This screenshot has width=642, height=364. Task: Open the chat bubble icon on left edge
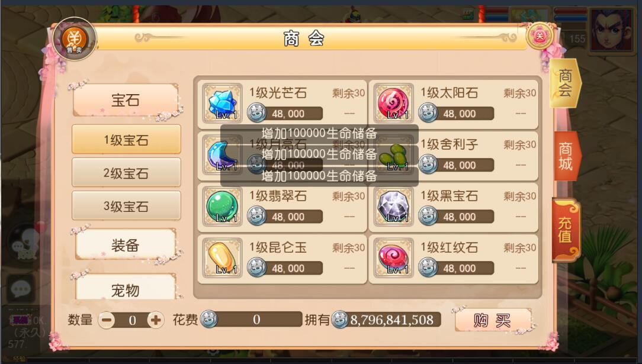20,289
